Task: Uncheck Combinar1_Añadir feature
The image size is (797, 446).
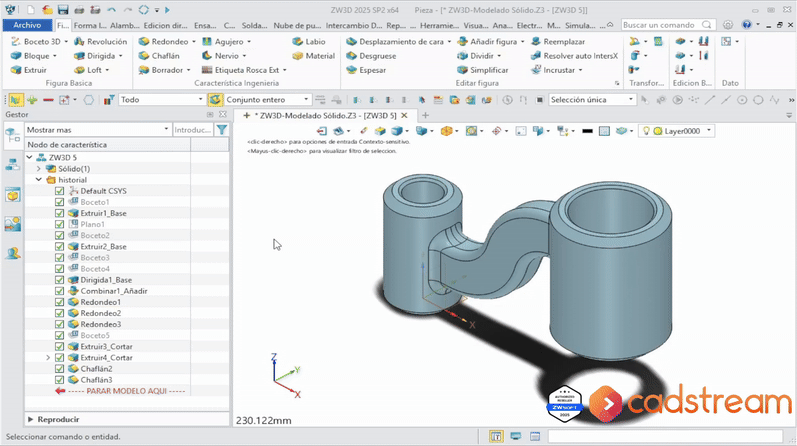Action: (59, 291)
